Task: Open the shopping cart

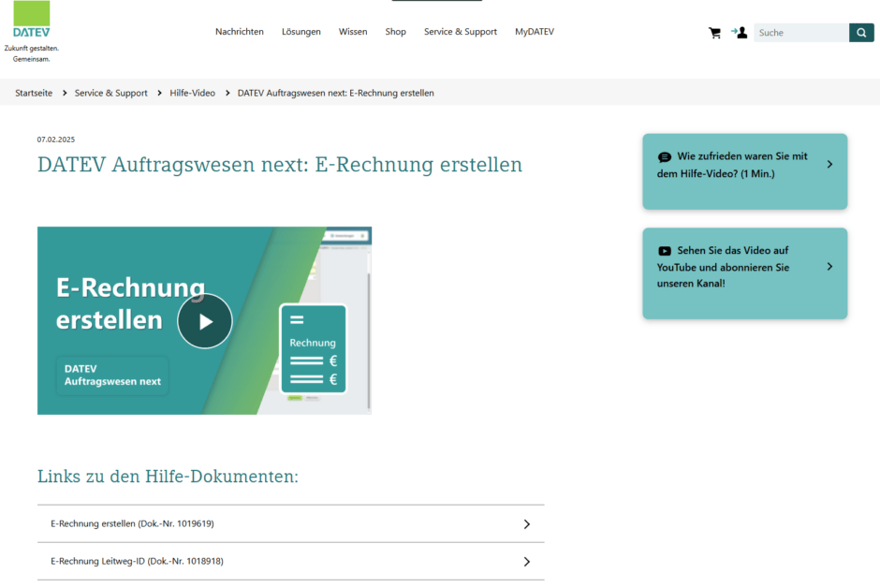Action: click(714, 33)
